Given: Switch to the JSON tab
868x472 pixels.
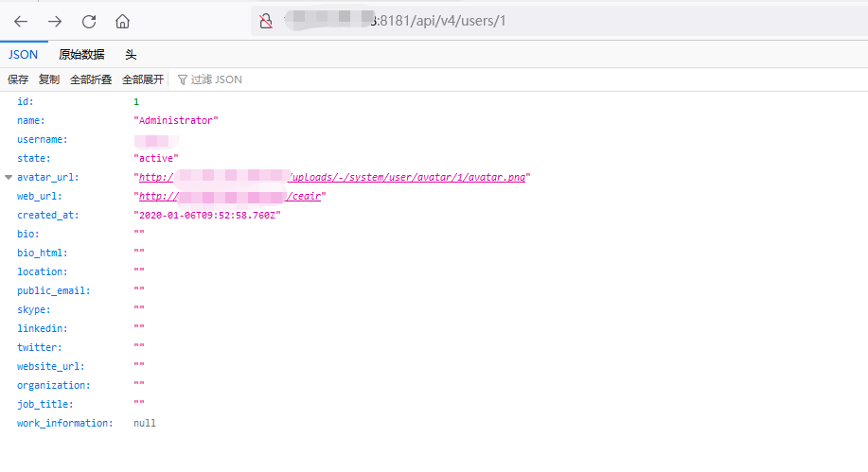Looking at the screenshot, I should coord(23,55).
